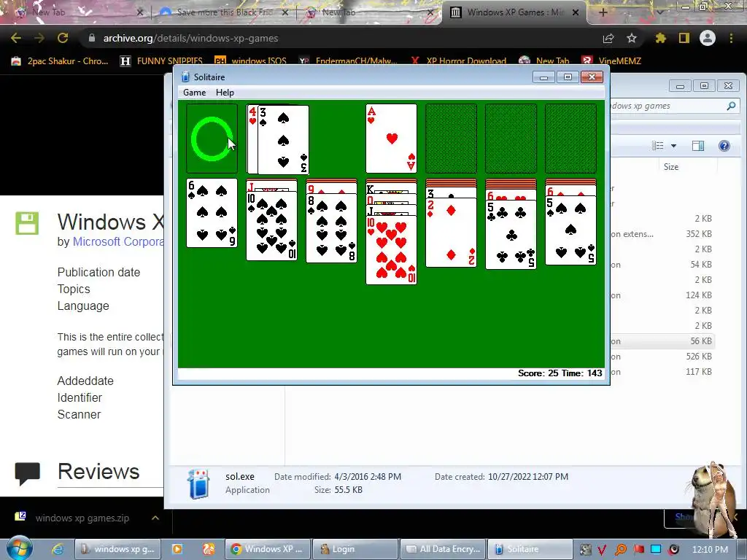This screenshot has height=560, width=747.
Task: Open VineMEMZ bookmark
Action: 612,61
